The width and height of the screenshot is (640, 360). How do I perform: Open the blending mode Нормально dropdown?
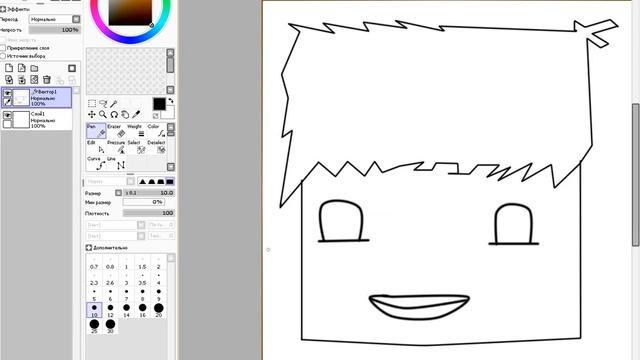[54, 19]
